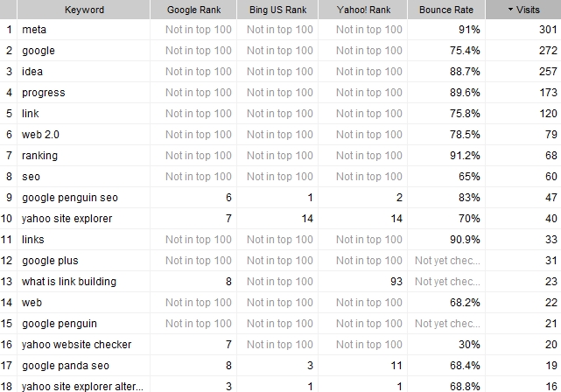This screenshot has height=392, width=561.
Task: Select the "meta" keyword row
Action: (34, 30)
